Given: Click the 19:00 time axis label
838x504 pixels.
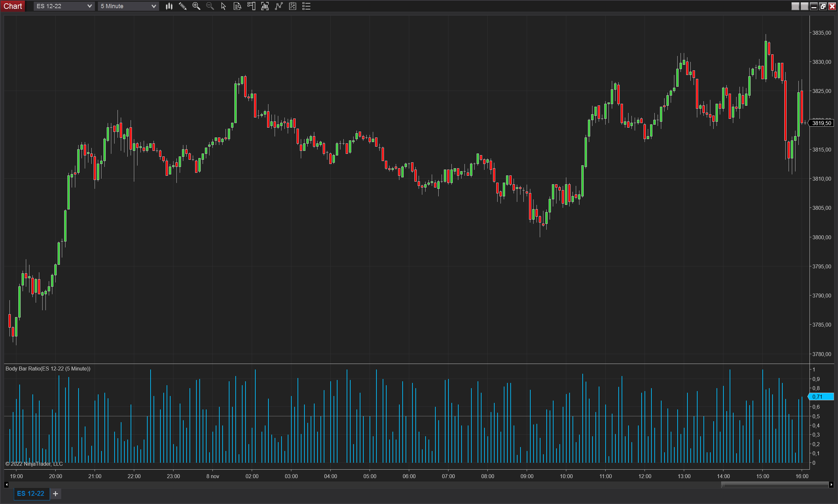Looking at the screenshot, I should [x=16, y=476].
